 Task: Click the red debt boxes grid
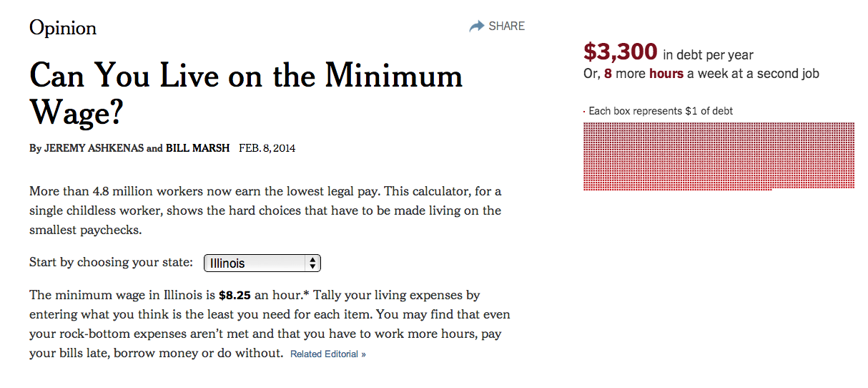pyautogui.click(x=718, y=155)
